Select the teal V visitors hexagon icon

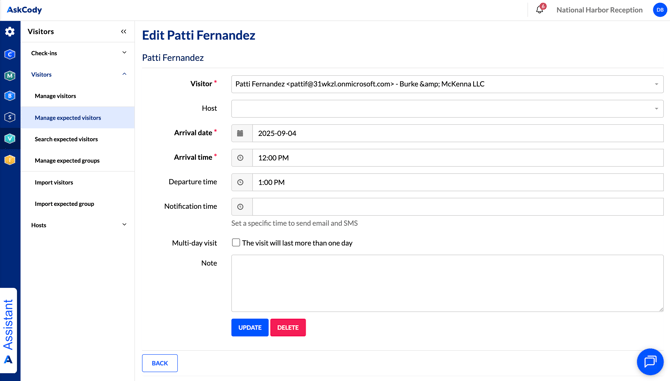(x=10, y=138)
